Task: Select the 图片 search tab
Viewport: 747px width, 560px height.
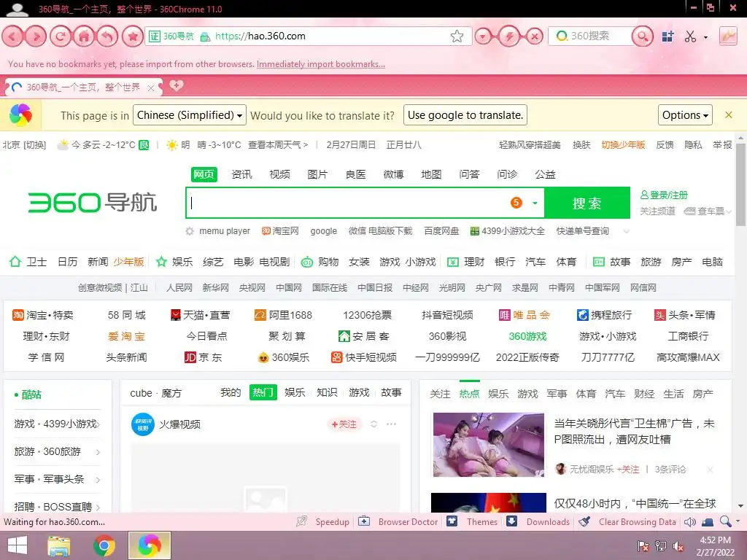Action: point(317,174)
